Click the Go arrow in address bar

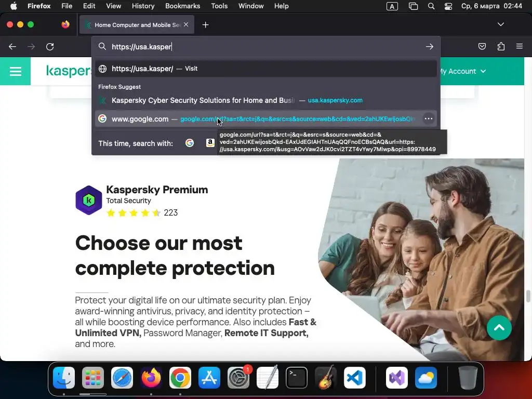pos(430,46)
